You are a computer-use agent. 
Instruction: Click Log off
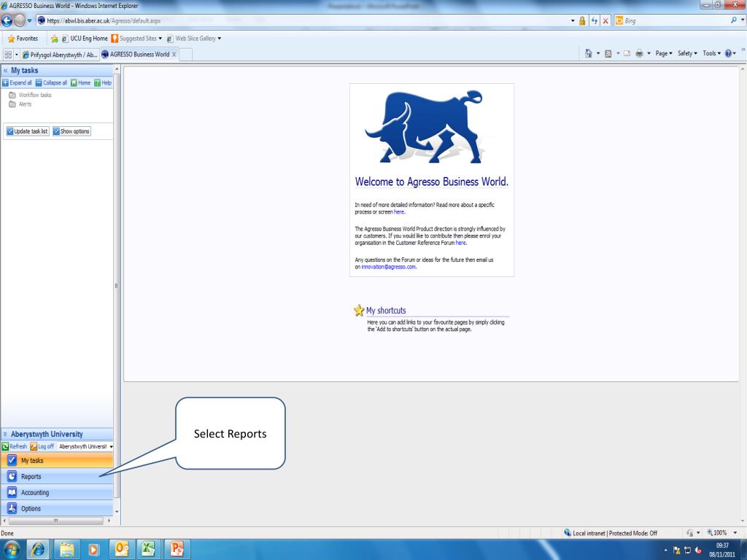tap(42, 446)
